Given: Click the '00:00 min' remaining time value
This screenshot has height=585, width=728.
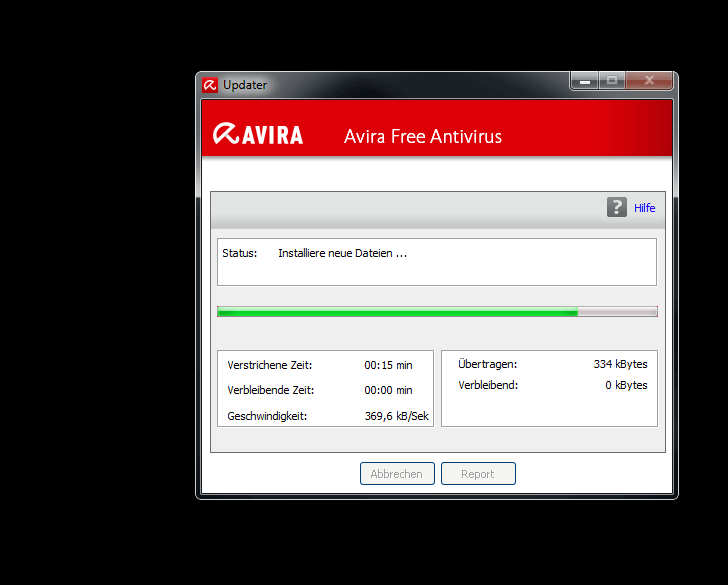Looking at the screenshot, I should [388, 390].
